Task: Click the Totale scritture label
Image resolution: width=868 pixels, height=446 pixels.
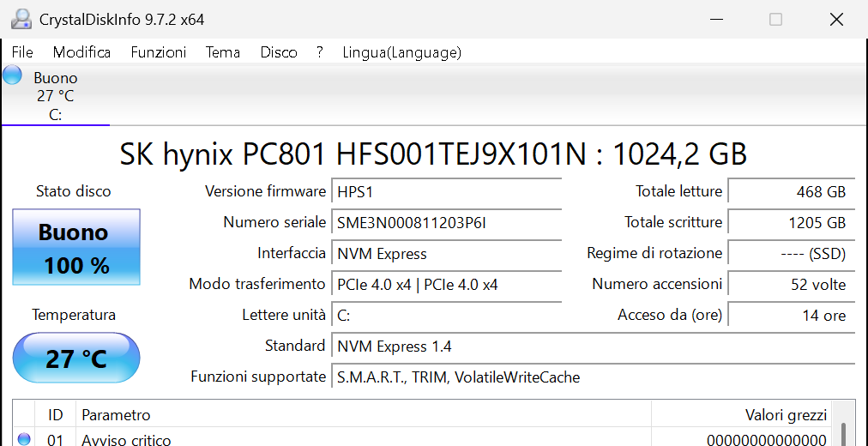Action: [673, 222]
